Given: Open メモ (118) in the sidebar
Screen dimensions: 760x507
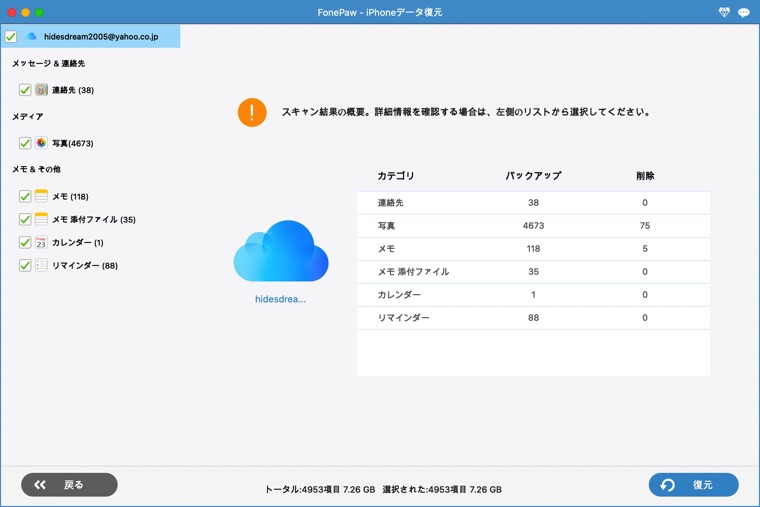Looking at the screenshot, I should [x=70, y=197].
